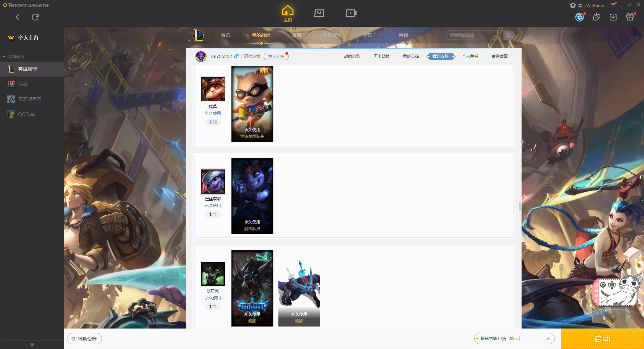Click the search magnifier button

508,35
